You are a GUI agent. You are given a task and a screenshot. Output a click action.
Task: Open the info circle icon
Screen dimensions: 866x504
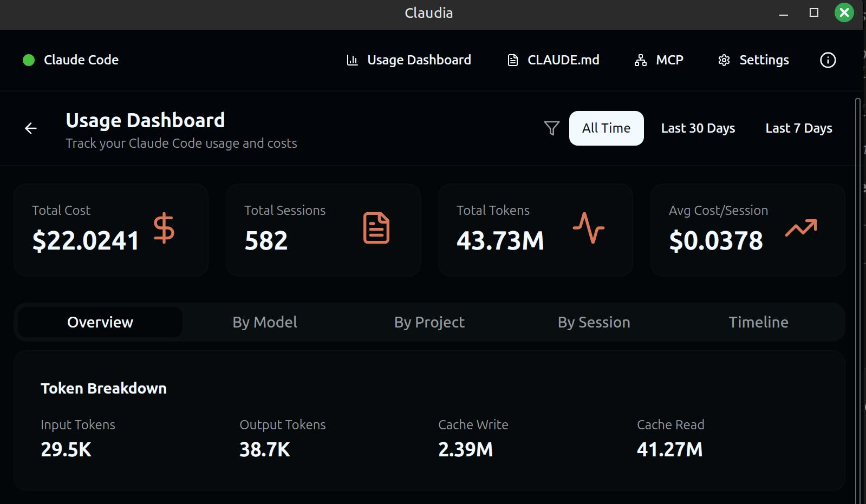[x=828, y=60]
